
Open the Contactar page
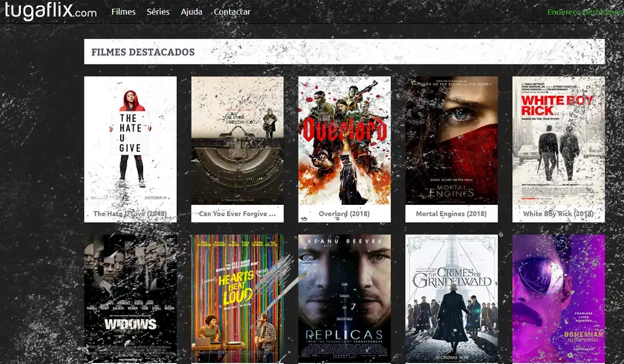[x=232, y=11]
